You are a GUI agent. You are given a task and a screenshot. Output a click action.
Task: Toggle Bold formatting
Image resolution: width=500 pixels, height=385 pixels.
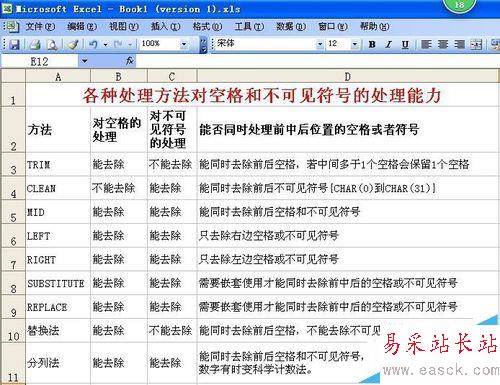tap(372, 44)
